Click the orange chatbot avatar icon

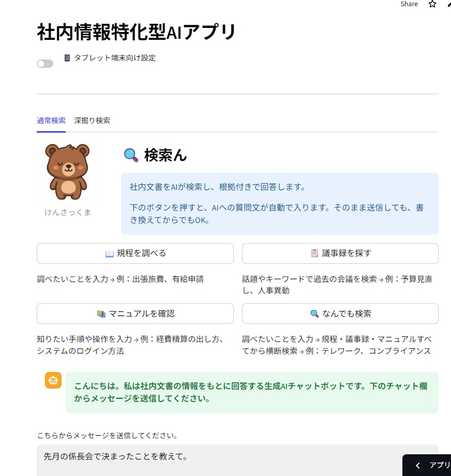coord(53,380)
